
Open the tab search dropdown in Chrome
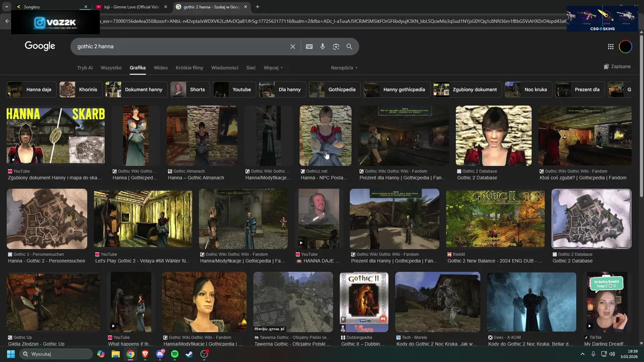[x=7, y=7]
